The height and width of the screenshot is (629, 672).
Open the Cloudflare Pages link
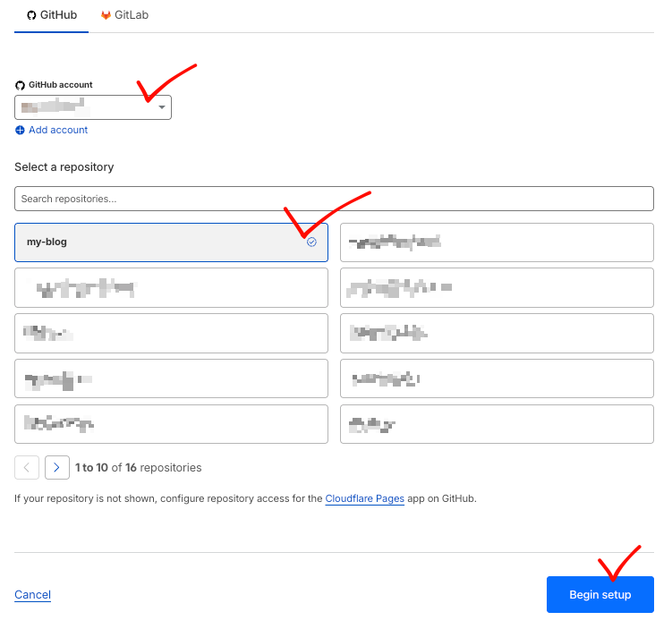365,498
